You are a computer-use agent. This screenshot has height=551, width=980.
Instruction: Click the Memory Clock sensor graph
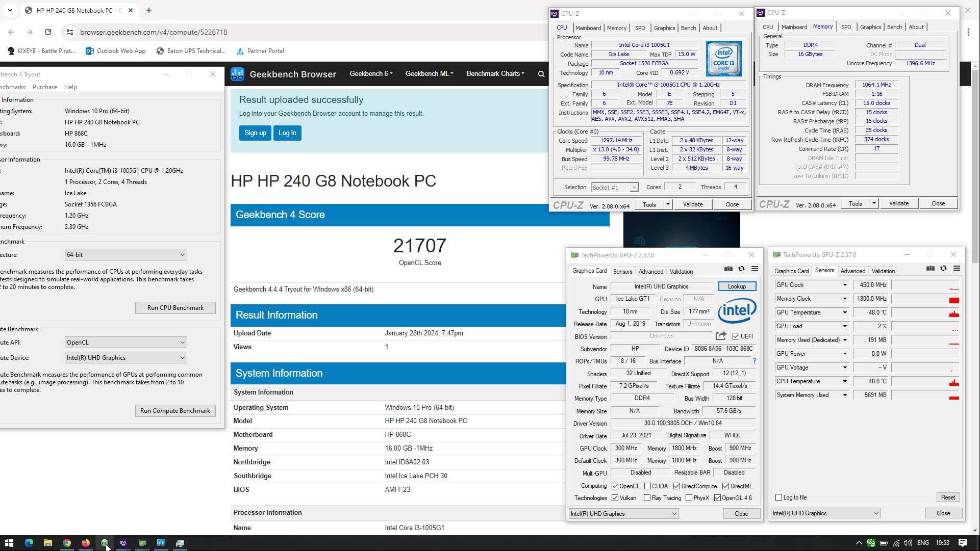coord(925,299)
